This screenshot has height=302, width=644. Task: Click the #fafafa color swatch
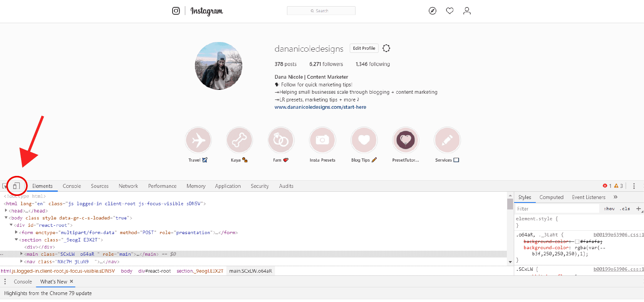(577, 241)
